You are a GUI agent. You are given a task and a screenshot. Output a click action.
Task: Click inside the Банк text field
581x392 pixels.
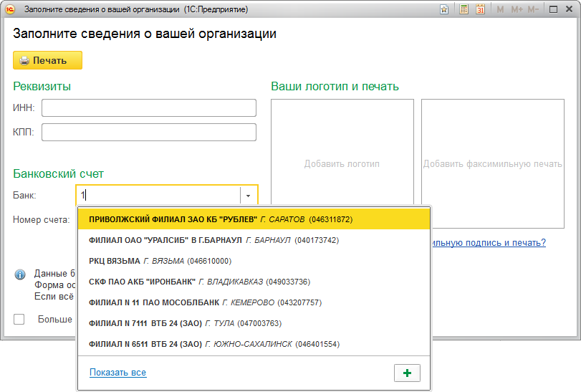click(158, 195)
